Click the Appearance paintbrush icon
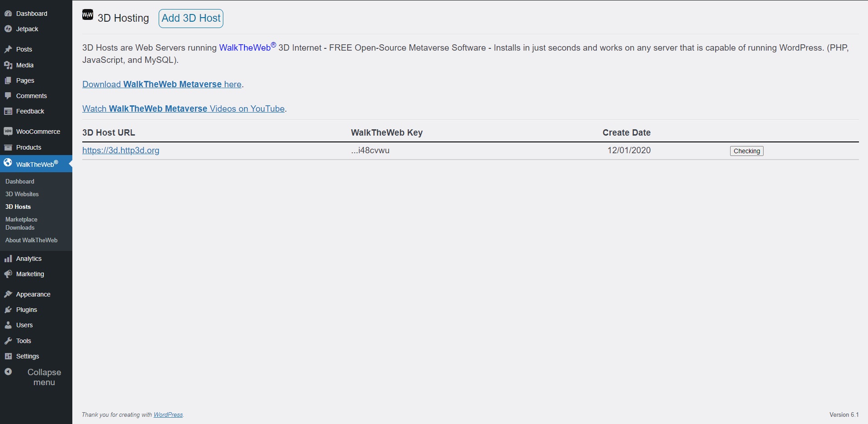The image size is (868, 424). coord(8,294)
